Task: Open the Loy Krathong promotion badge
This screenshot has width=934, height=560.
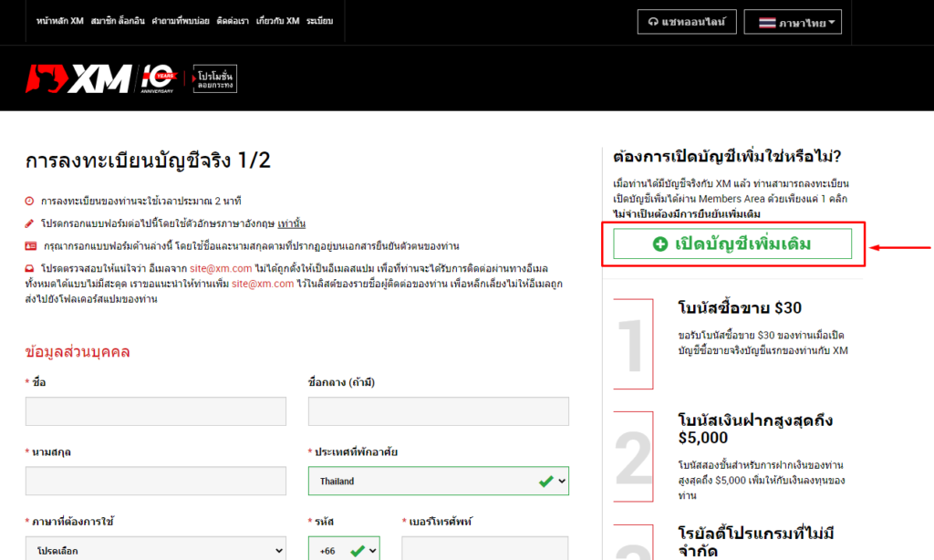Action: point(215,78)
